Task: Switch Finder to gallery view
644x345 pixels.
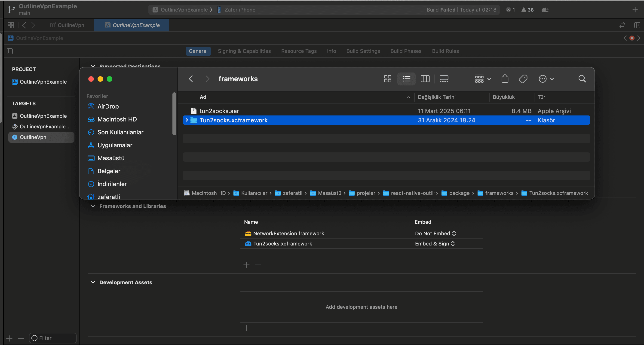Action: point(444,79)
